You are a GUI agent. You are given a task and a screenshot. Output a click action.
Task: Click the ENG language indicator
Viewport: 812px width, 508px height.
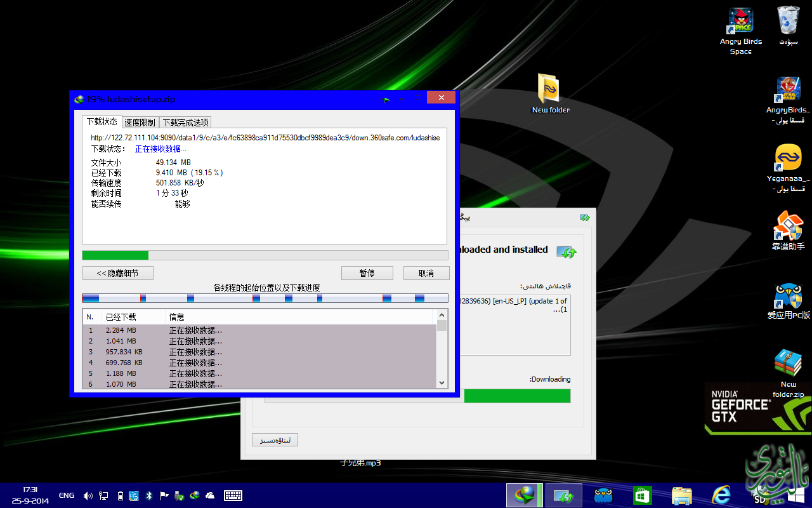[67, 495]
